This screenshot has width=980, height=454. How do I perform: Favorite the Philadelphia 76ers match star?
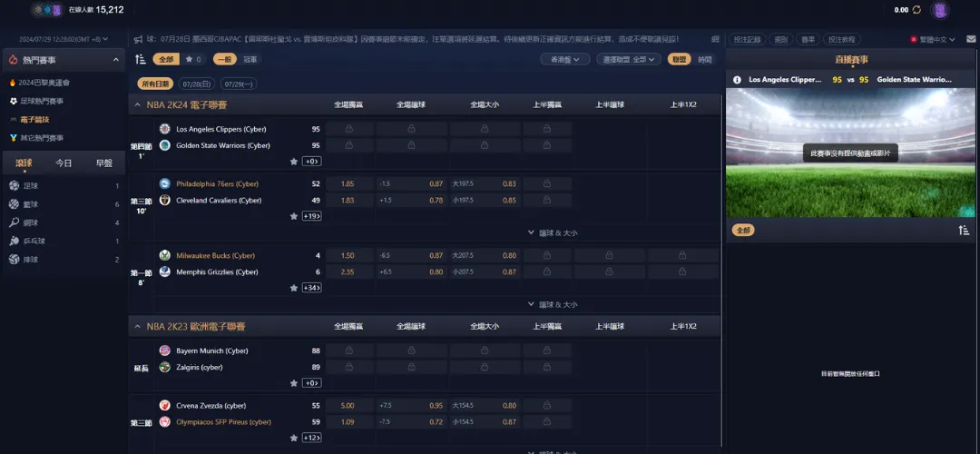pyautogui.click(x=293, y=216)
